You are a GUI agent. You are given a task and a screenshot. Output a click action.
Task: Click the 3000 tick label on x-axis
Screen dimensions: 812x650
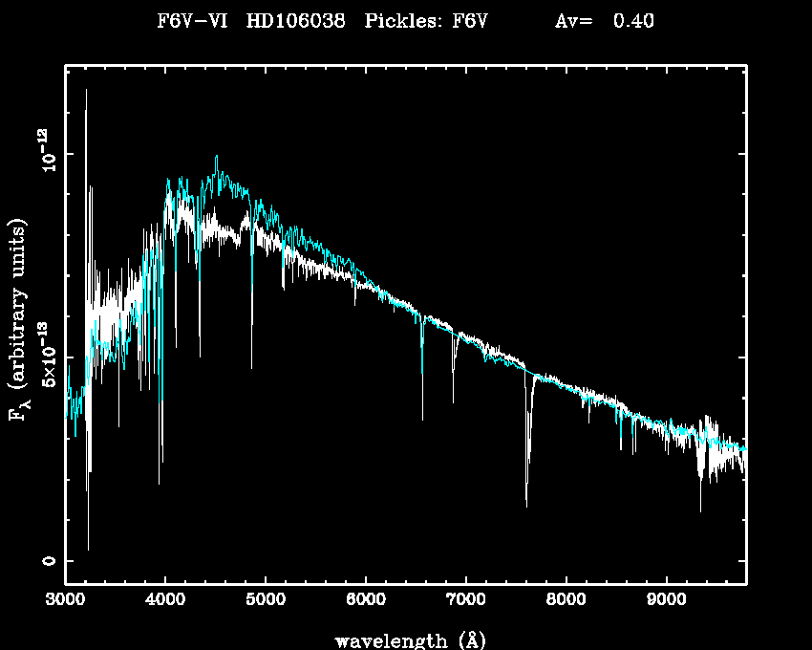pos(65,600)
